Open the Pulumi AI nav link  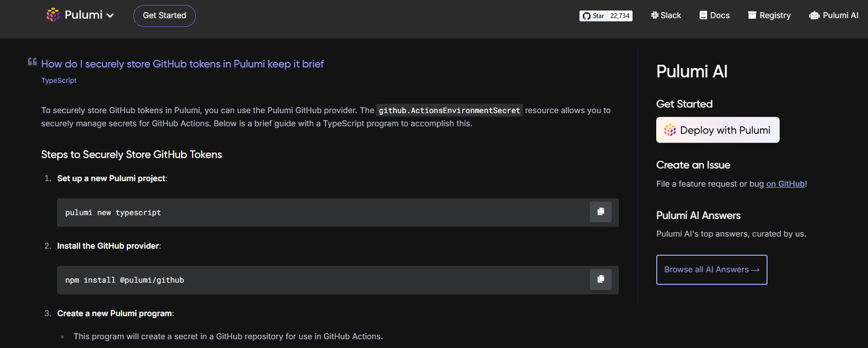(x=834, y=15)
